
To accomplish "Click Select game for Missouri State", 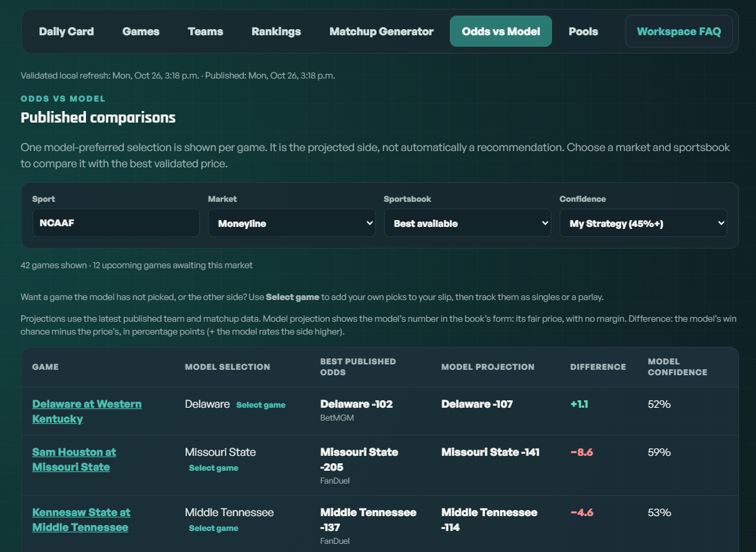I will 213,467.
